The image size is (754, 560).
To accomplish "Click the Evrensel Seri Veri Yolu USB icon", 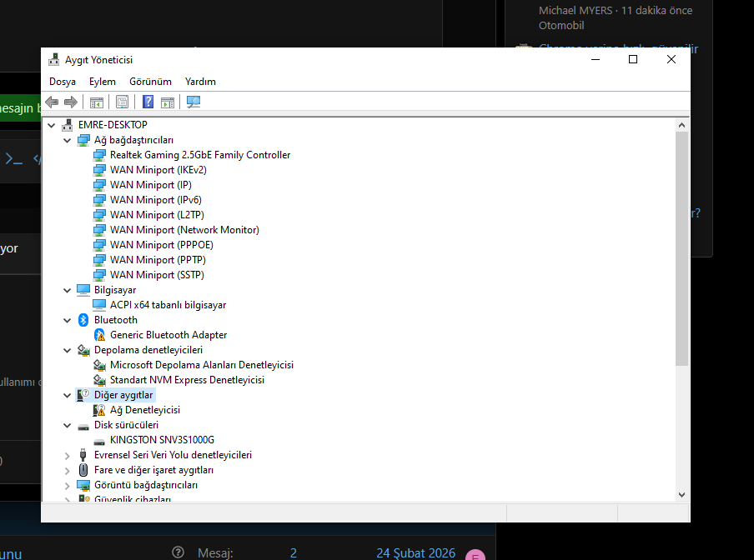I will point(83,455).
